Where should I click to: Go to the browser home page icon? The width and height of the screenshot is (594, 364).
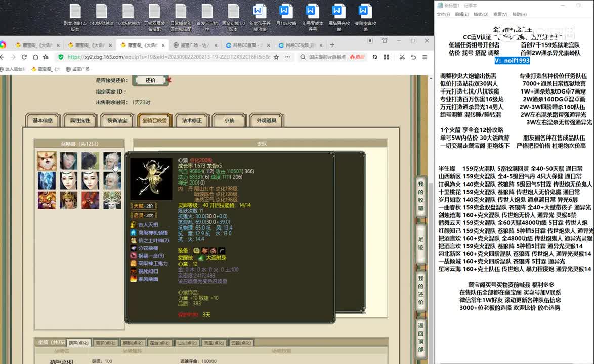pos(35,57)
